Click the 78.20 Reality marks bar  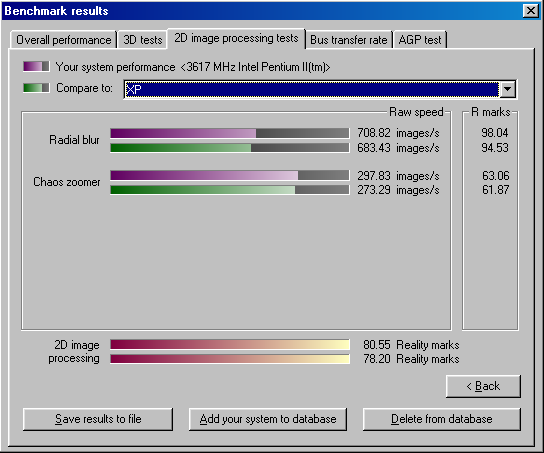pyautogui.click(x=230, y=359)
